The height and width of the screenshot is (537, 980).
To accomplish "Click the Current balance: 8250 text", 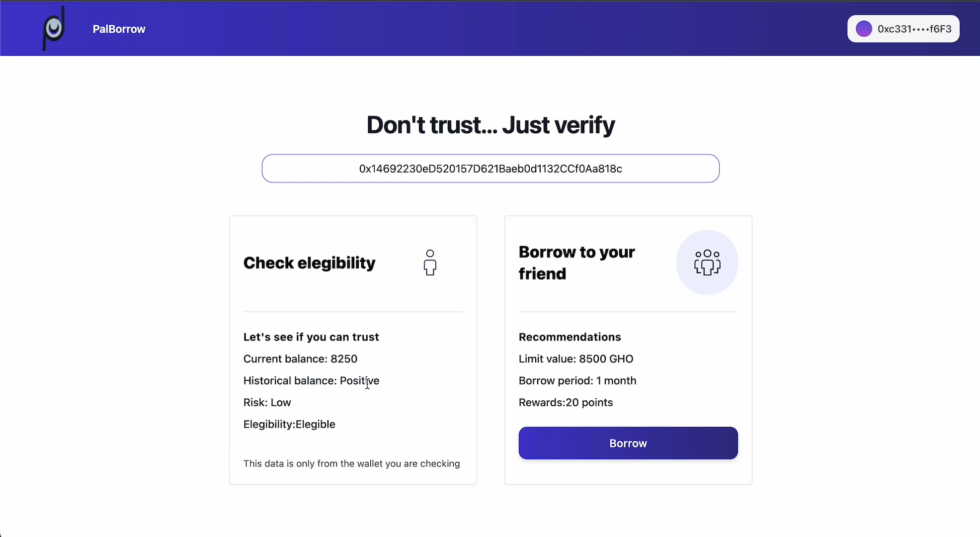I will (x=300, y=359).
